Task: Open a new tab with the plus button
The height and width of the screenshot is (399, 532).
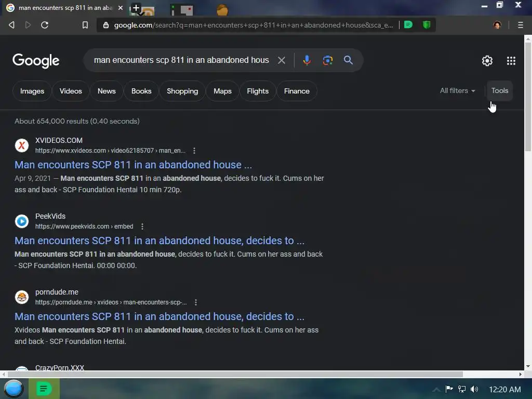Action: pos(136,8)
